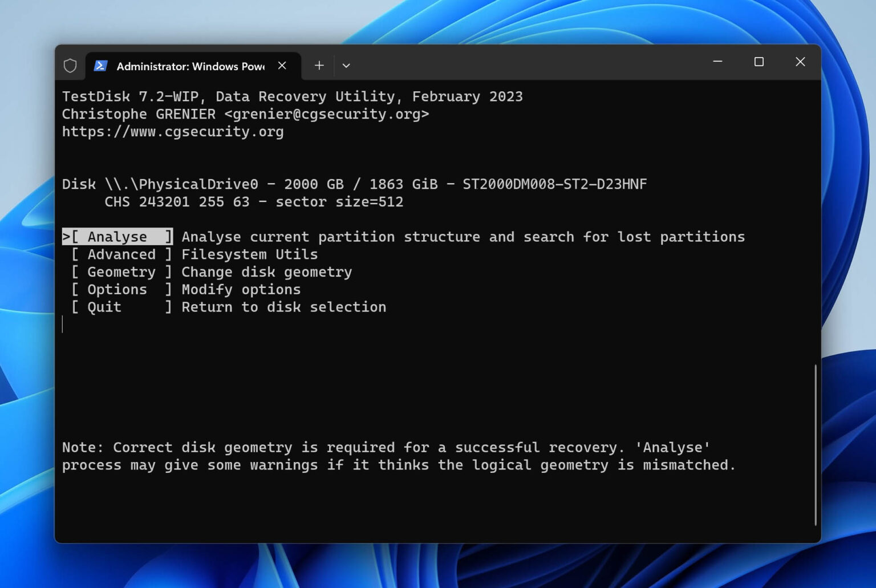
Task: Click the terminal cursor below Quit
Action: coord(64,325)
